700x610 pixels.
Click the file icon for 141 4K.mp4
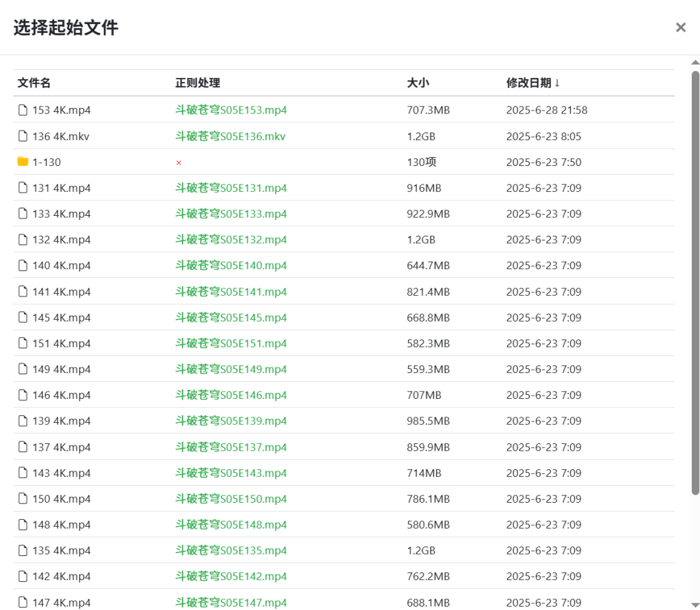click(23, 292)
